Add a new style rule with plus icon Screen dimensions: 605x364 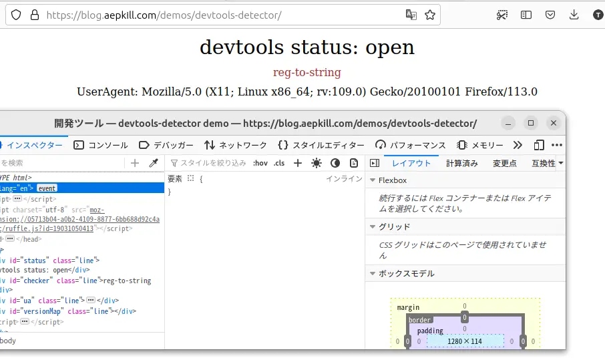click(x=298, y=163)
